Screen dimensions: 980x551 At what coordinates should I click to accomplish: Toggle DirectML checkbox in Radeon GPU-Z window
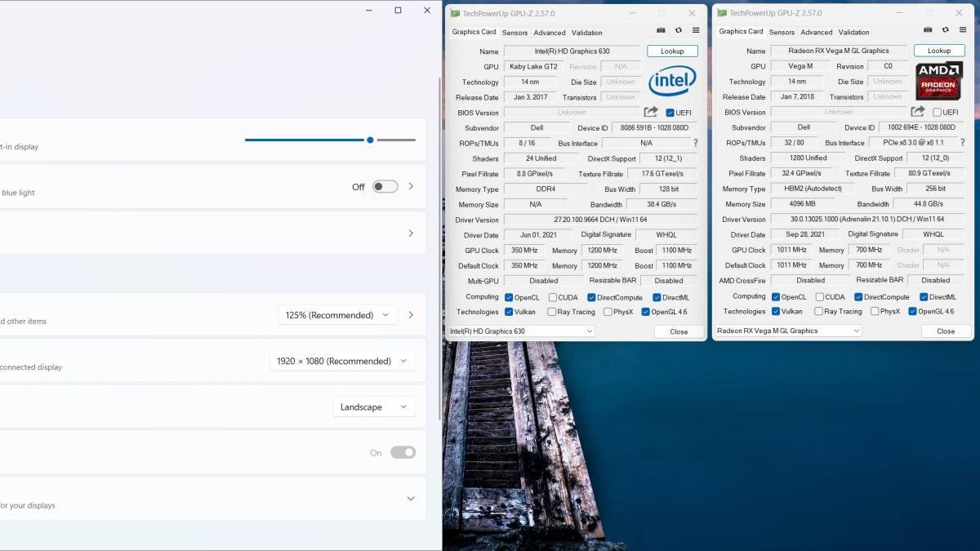[923, 297]
